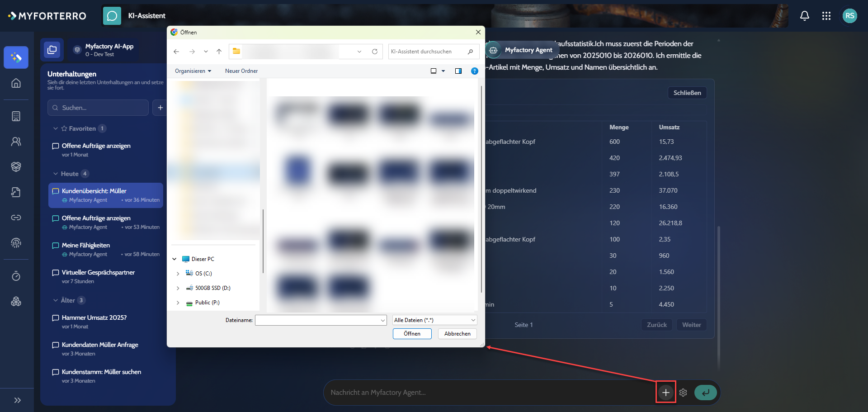Open the notifications bell

point(804,16)
